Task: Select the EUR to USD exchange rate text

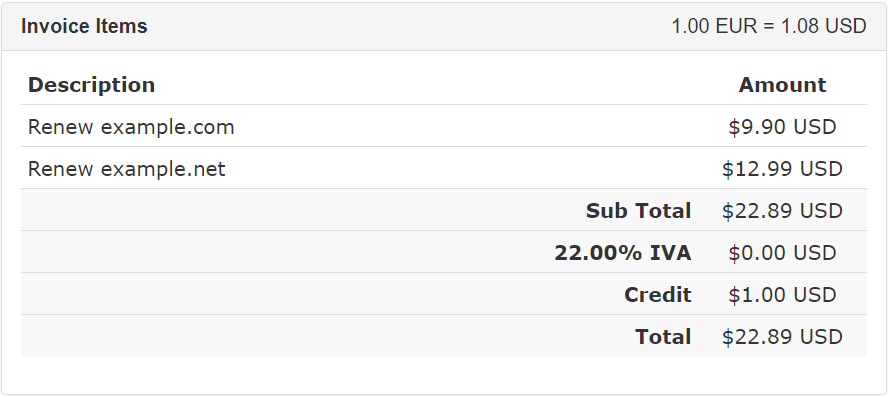Action: click(x=769, y=26)
